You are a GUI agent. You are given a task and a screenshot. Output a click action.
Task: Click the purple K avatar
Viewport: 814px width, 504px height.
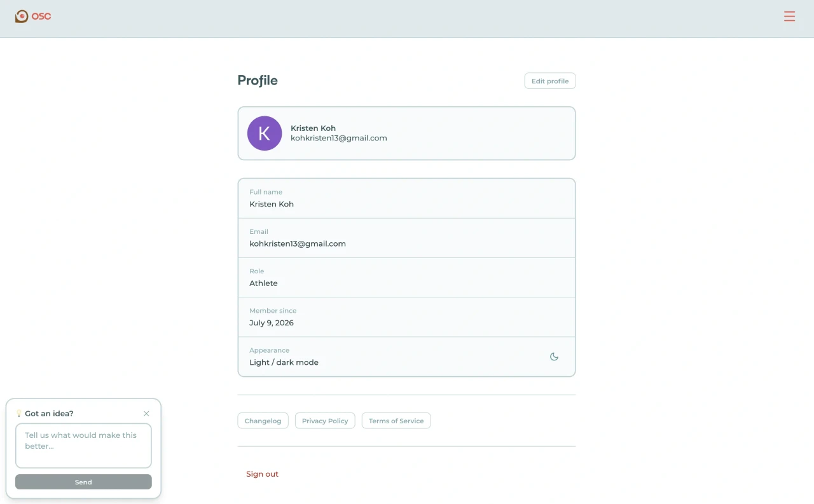click(265, 133)
